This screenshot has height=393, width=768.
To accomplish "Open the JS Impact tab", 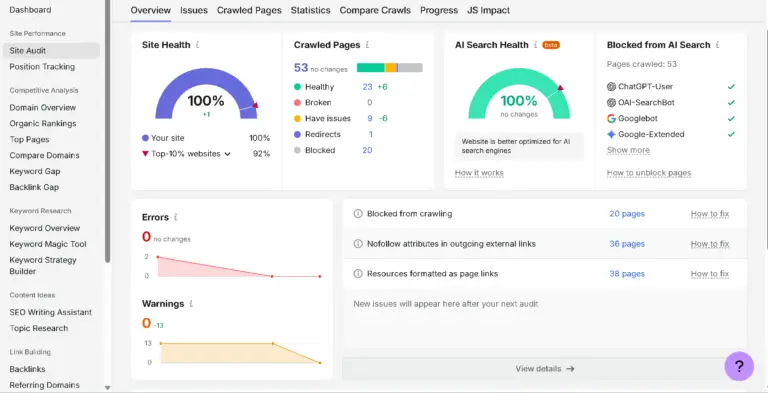I will click(488, 10).
